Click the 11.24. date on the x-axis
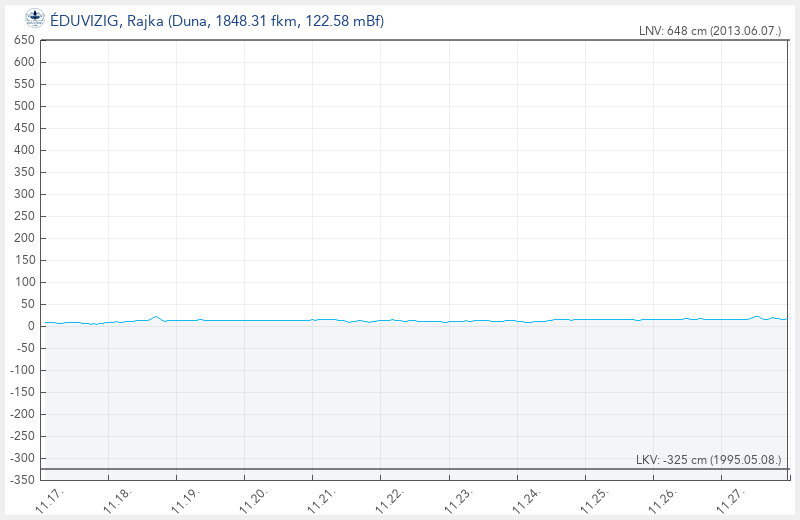This screenshot has height=520, width=800. click(x=526, y=500)
